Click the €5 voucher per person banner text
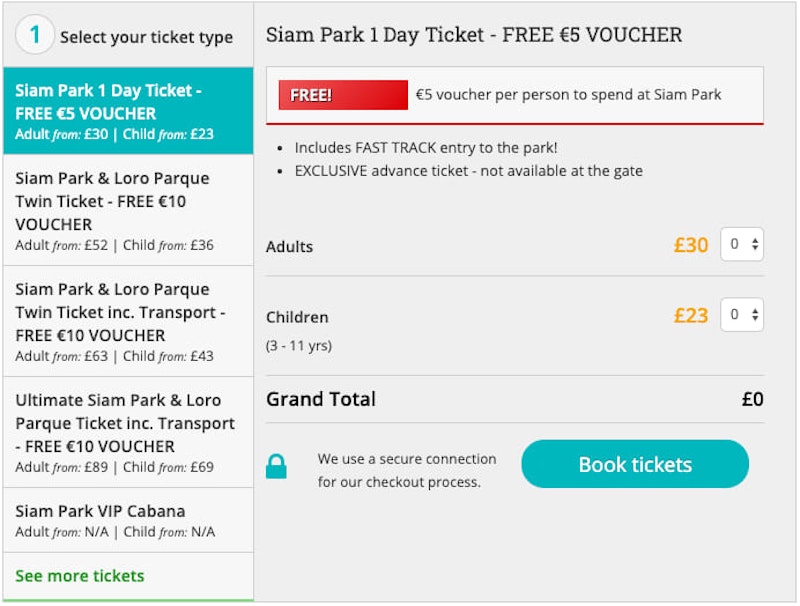Screen dimensions: 800x606 click(x=568, y=95)
